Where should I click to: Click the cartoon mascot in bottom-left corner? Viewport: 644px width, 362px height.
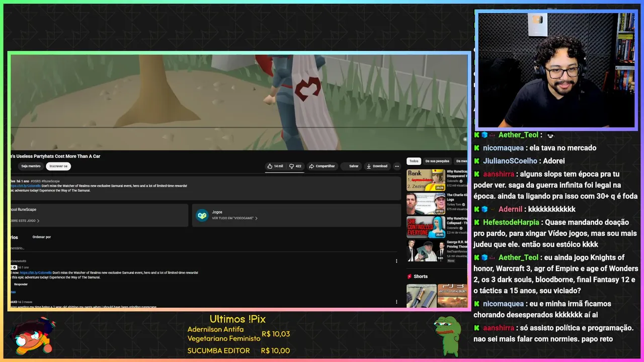tap(33, 337)
